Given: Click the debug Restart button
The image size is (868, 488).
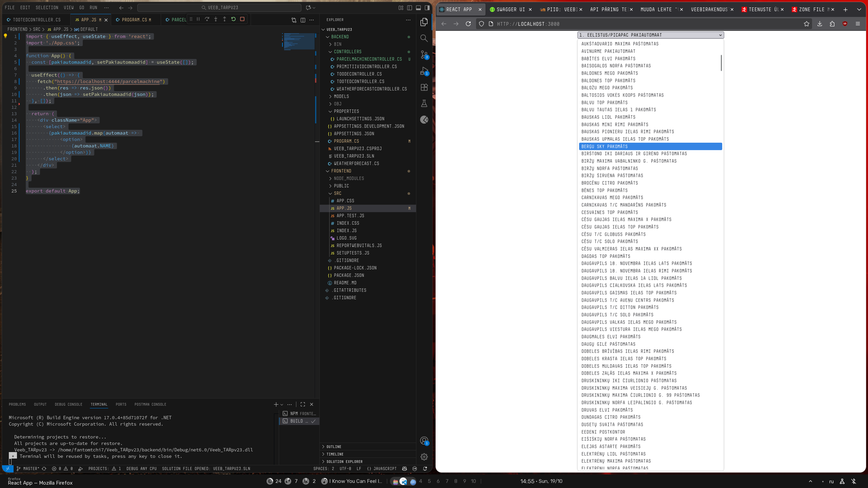Looking at the screenshot, I should pyautogui.click(x=233, y=19).
